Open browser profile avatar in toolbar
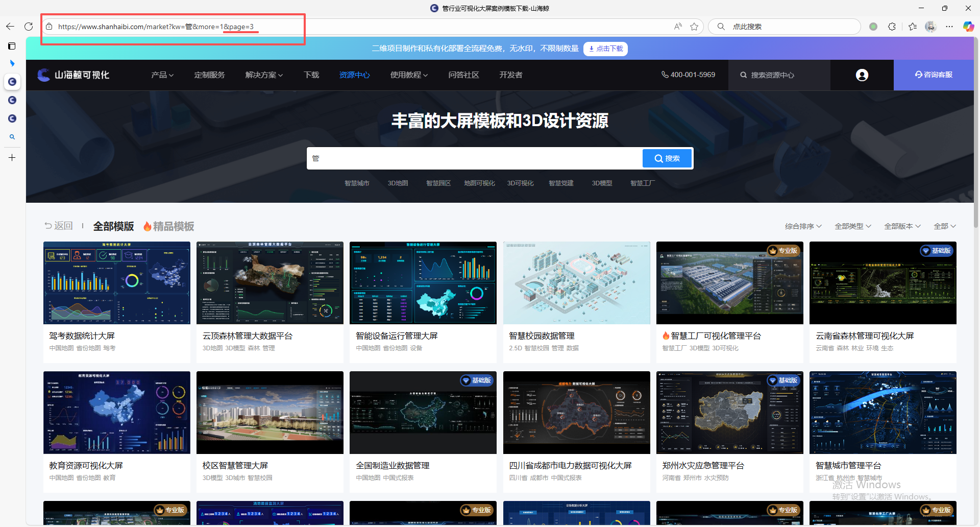The image size is (980, 527). [930, 27]
